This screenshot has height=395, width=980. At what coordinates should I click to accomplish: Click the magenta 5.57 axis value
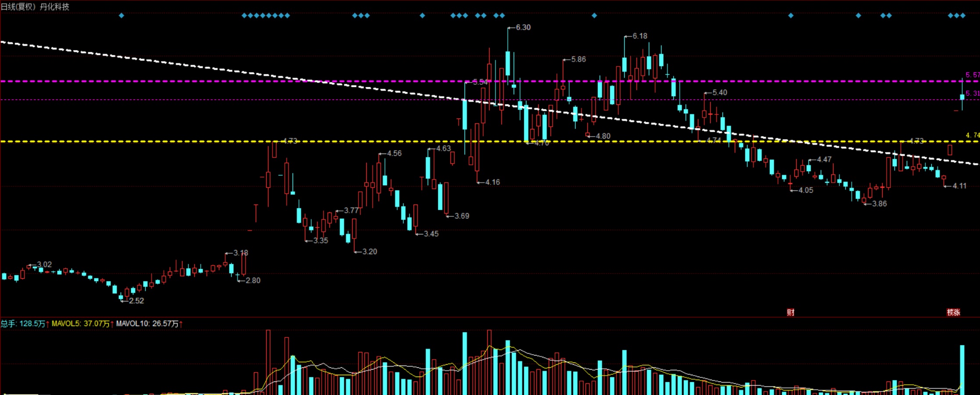973,75
